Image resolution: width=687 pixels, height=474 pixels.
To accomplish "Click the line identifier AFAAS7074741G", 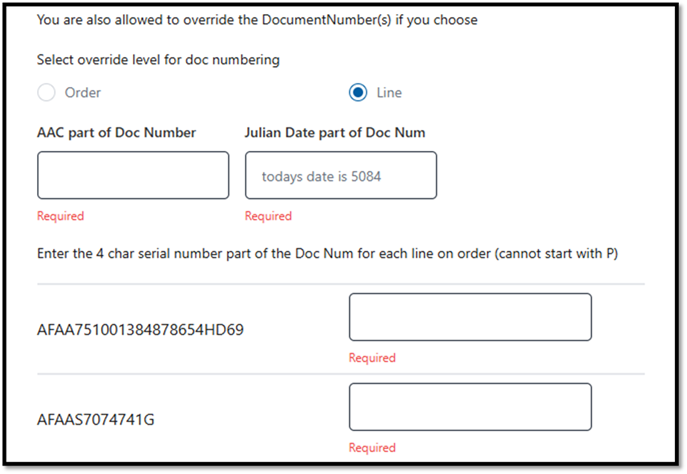I will [x=95, y=419].
